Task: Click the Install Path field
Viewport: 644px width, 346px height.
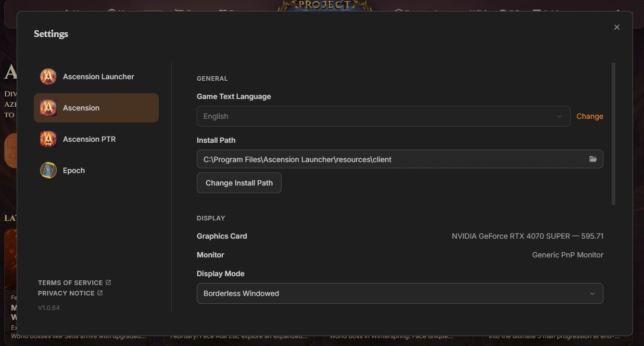Action: [400, 159]
